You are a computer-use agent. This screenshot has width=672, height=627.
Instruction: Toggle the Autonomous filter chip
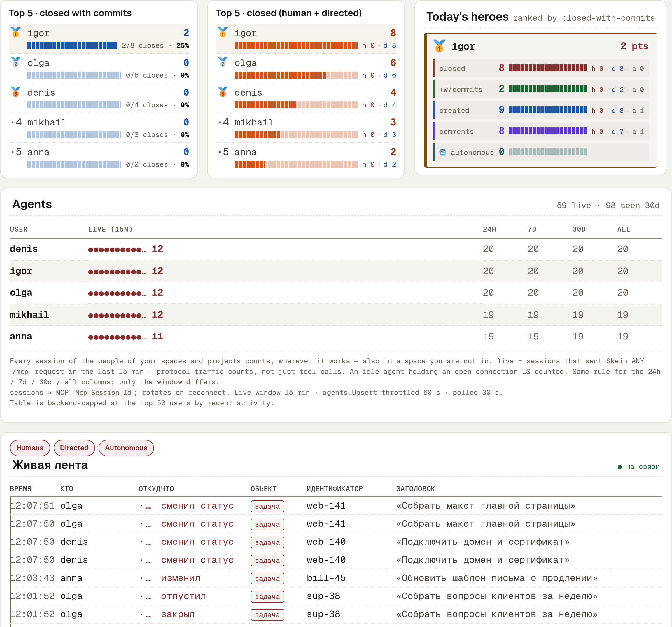pyautogui.click(x=126, y=448)
